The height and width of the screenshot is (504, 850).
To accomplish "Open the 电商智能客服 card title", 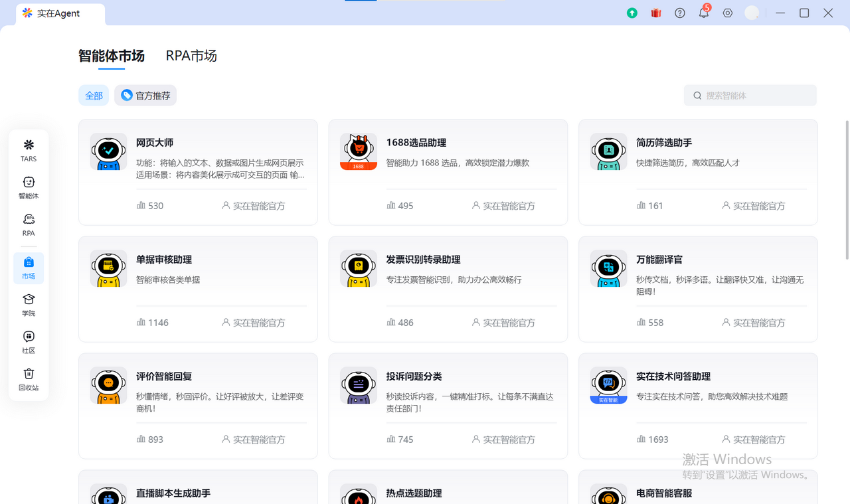I will coord(664,493).
